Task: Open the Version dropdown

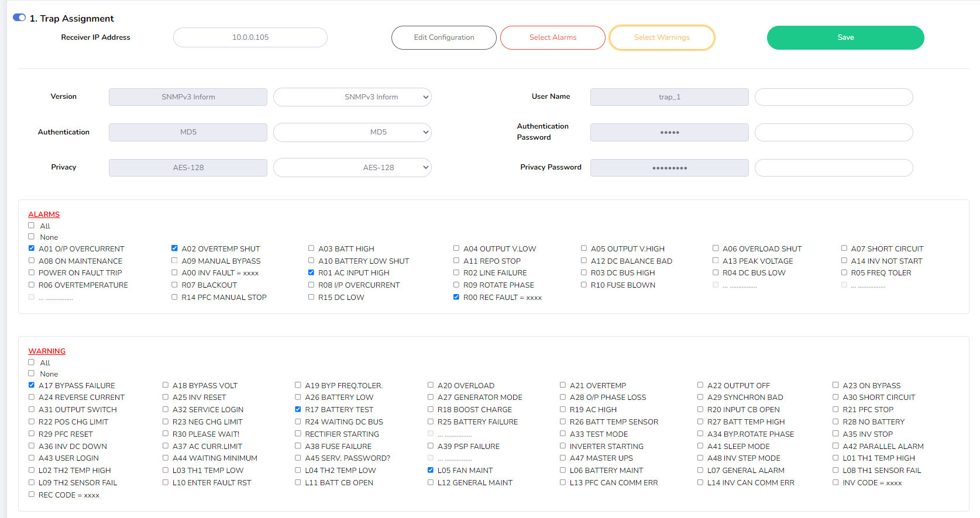Action: click(x=352, y=97)
